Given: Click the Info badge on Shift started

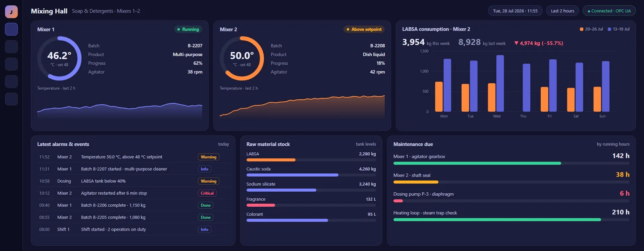Looking at the screenshot, I should tap(205, 230).
